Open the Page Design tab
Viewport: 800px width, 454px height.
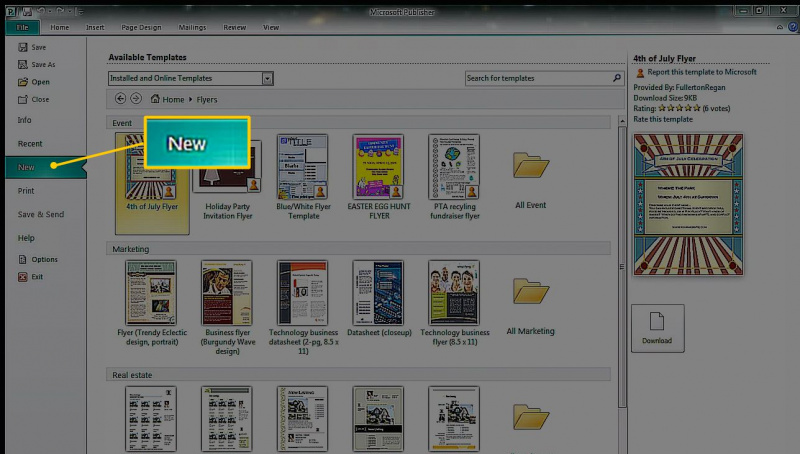(141, 27)
